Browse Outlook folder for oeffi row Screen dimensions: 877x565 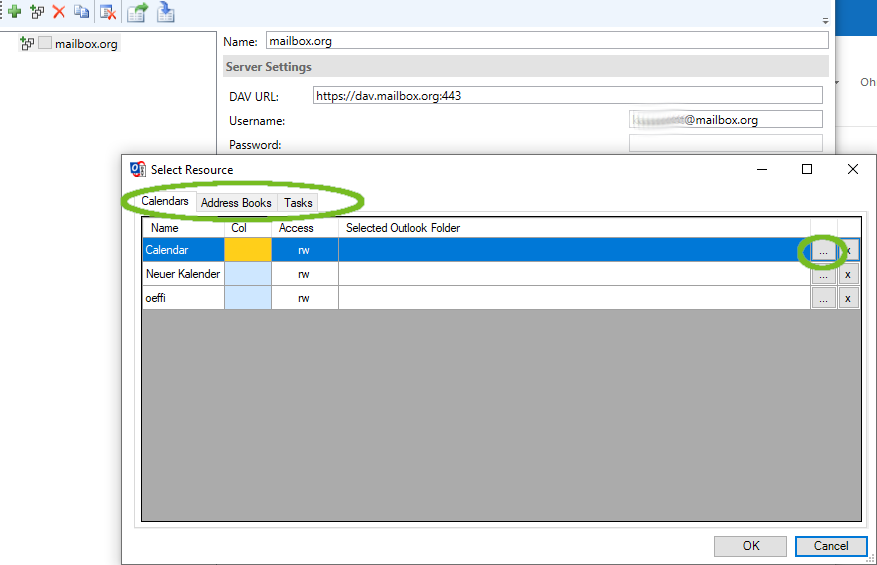(823, 298)
